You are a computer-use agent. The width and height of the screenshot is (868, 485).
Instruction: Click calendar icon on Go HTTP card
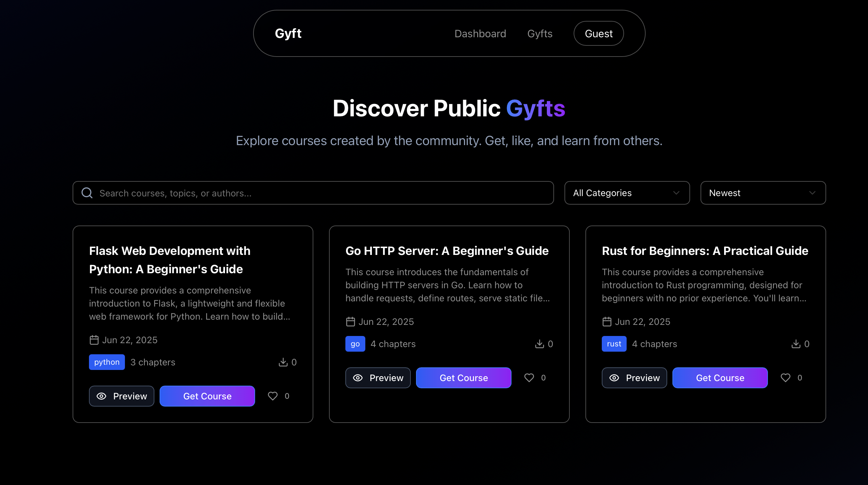350,322
